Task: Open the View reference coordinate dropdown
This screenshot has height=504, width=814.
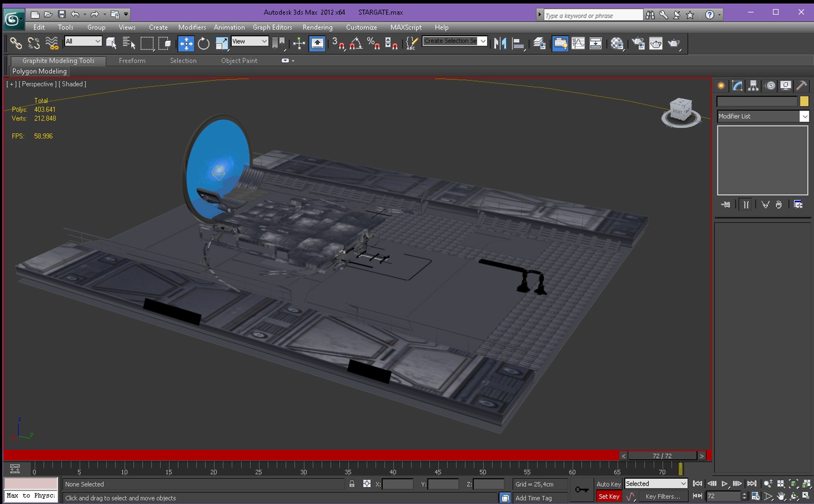Action: (x=250, y=41)
